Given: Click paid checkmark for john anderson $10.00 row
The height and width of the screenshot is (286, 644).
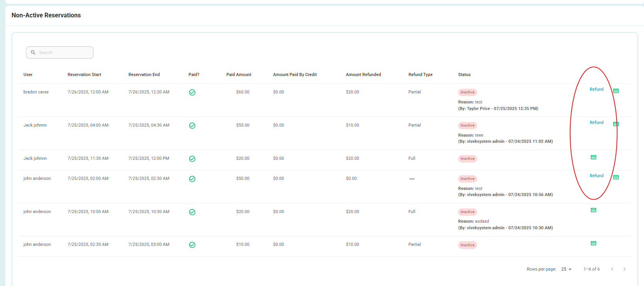Looking at the screenshot, I should (192, 245).
